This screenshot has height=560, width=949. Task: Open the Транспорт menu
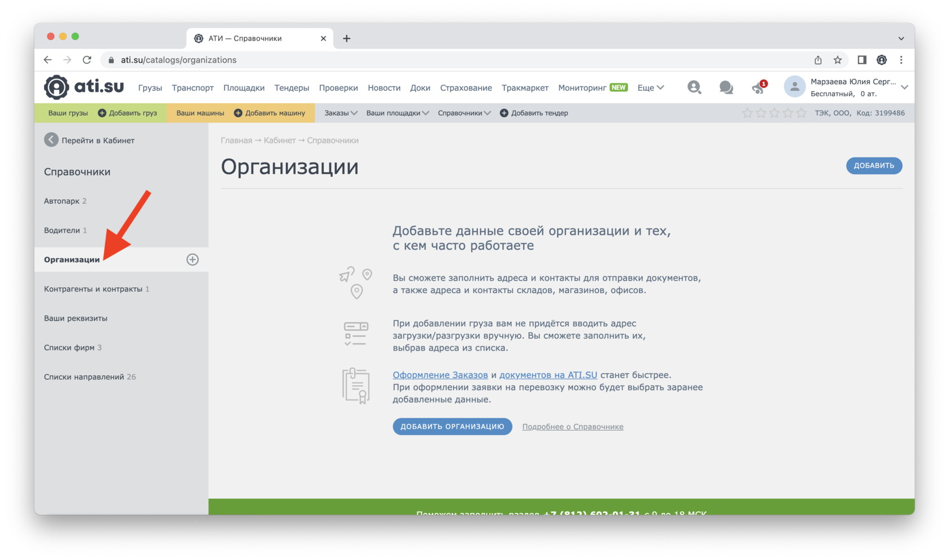[x=193, y=88]
